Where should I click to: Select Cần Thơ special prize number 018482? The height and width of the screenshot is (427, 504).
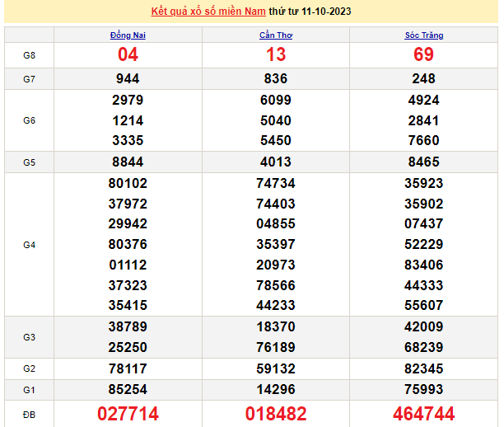click(276, 414)
